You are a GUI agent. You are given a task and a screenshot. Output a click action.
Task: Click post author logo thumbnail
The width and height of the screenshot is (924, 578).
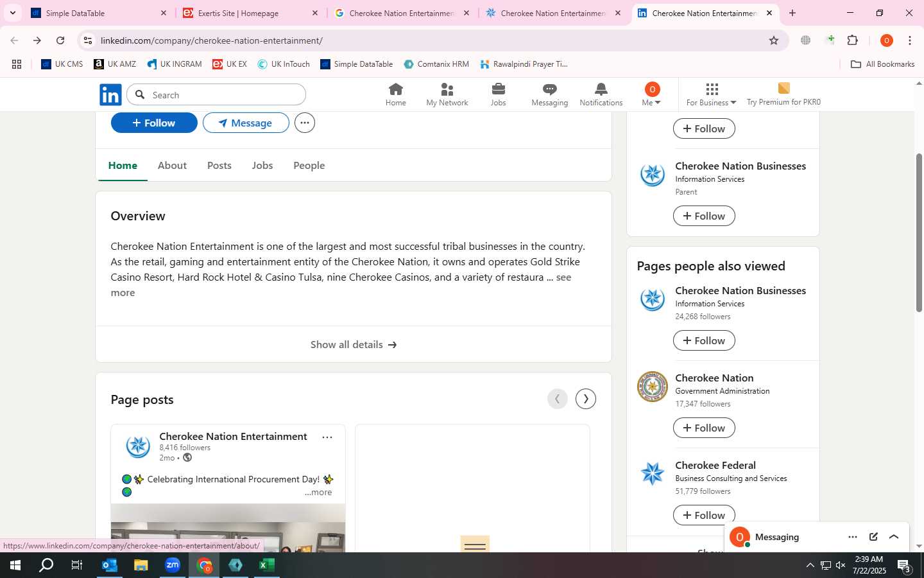[138, 446]
